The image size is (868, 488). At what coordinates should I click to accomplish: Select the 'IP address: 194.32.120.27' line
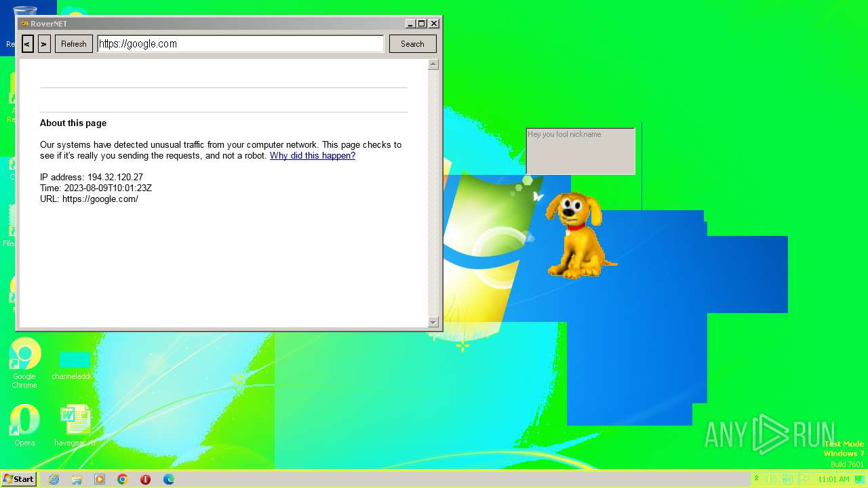92,178
